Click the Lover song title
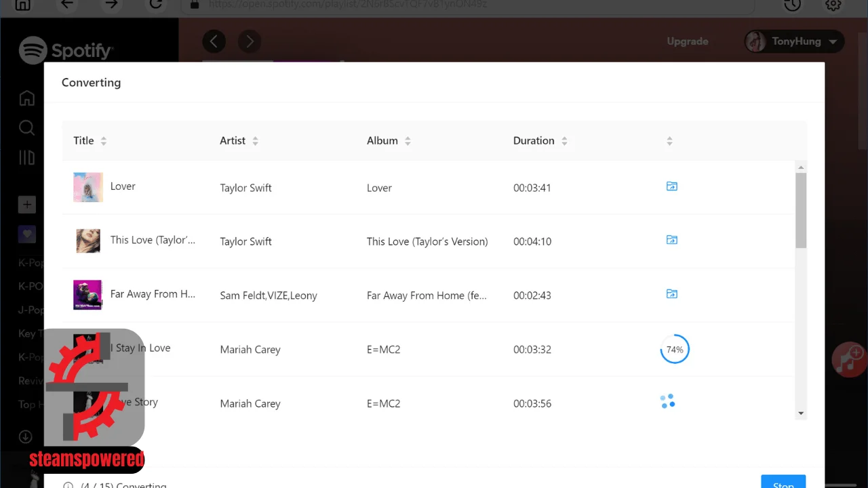Viewport: 868px width, 488px height. click(123, 186)
